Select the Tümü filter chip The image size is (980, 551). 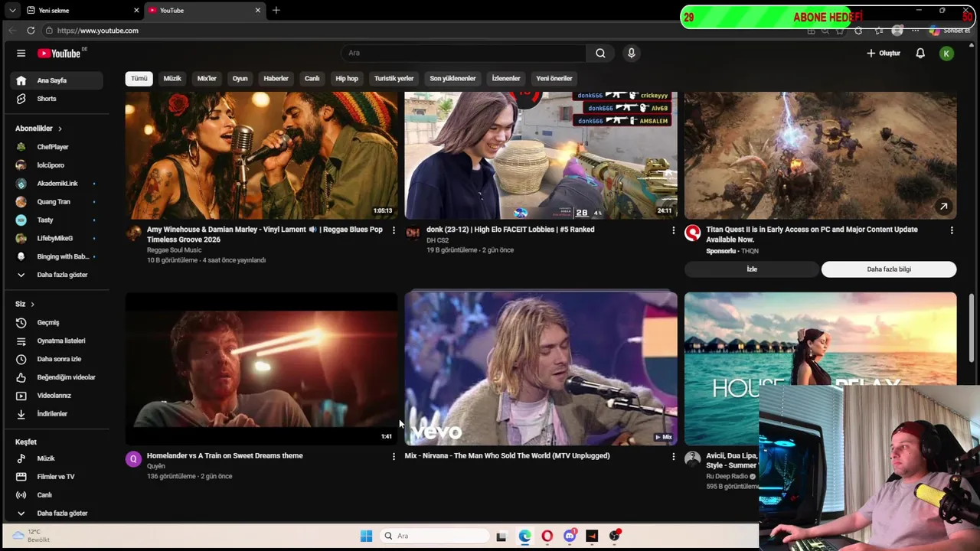pyautogui.click(x=139, y=78)
